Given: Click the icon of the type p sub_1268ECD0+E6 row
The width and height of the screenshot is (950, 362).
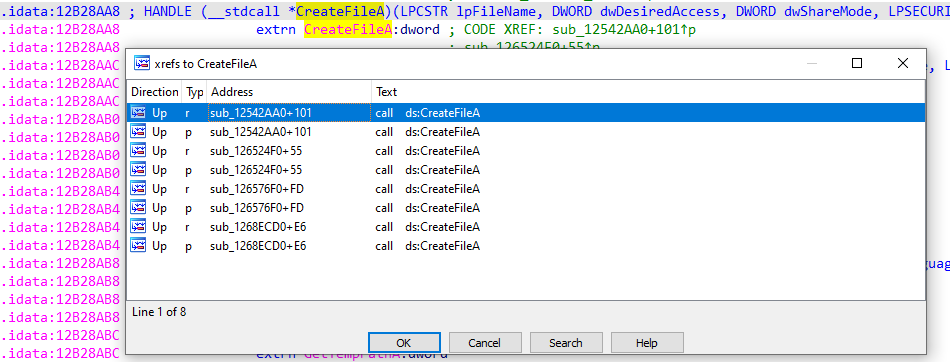Looking at the screenshot, I should pos(139,246).
